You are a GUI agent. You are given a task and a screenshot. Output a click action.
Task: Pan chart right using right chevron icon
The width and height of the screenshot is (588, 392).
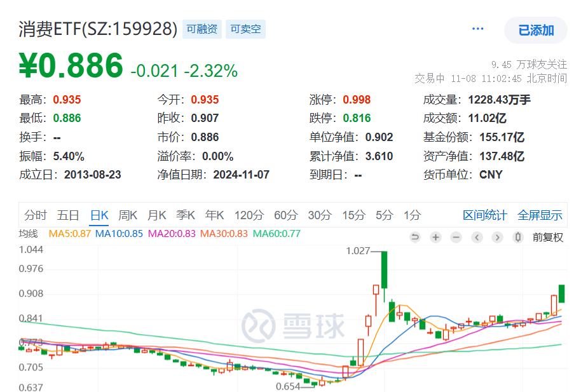[497, 237]
